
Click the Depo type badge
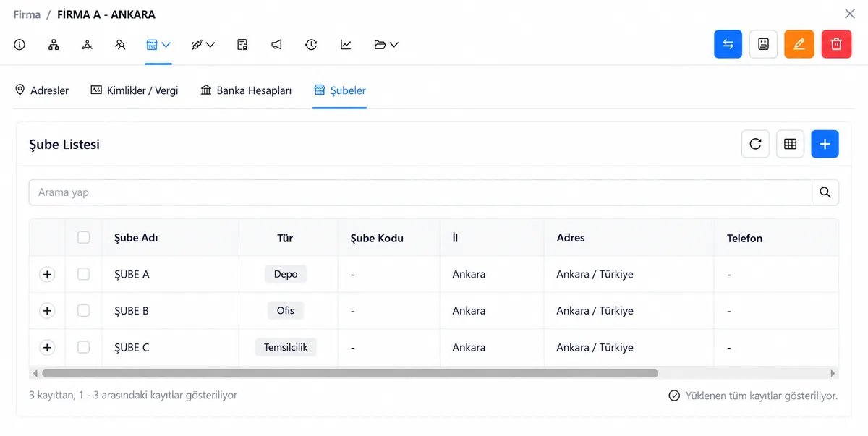[286, 274]
